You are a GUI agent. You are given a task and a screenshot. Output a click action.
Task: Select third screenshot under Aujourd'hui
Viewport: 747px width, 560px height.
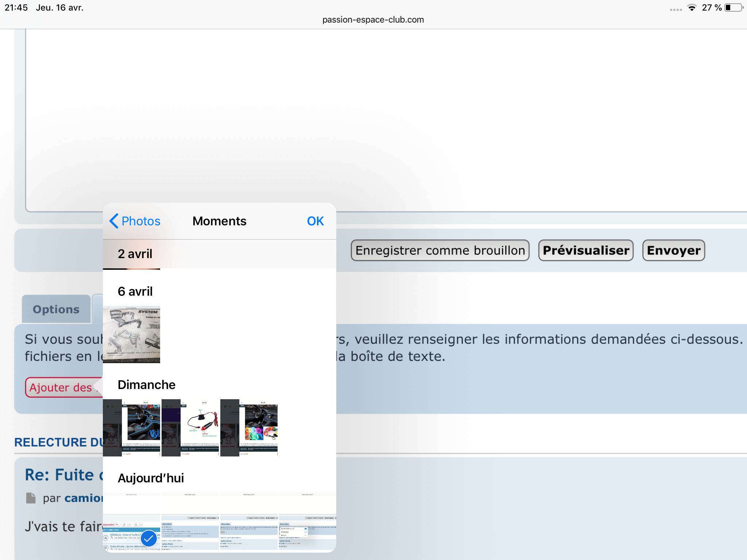[x=249, y=521]
